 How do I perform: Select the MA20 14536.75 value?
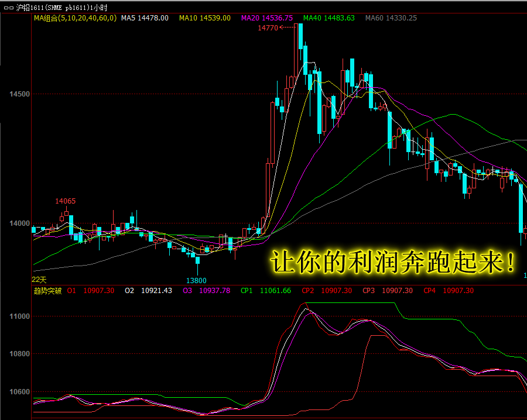pyautogui.click(x=267, y=18)
